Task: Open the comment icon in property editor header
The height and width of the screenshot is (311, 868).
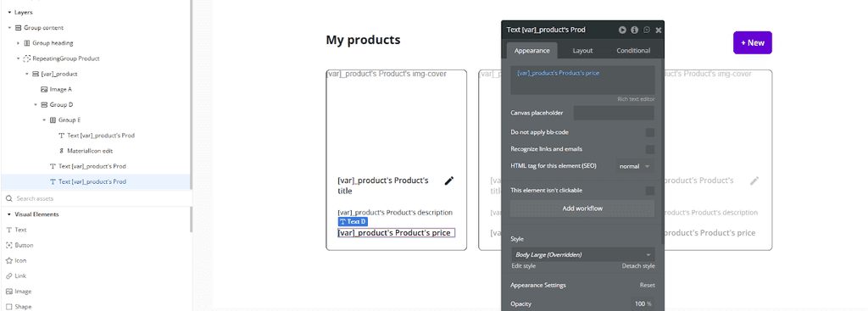Action: [647, 30]
